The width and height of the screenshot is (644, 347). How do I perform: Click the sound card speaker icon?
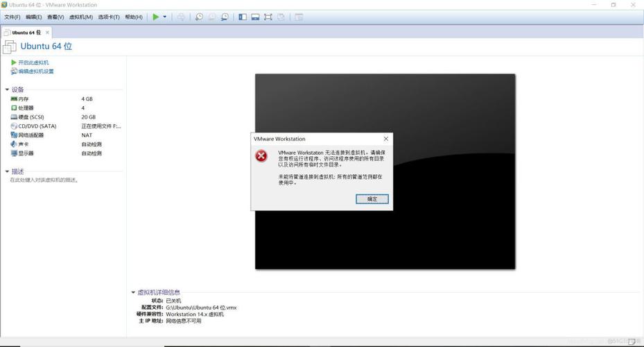coord(14,144)
